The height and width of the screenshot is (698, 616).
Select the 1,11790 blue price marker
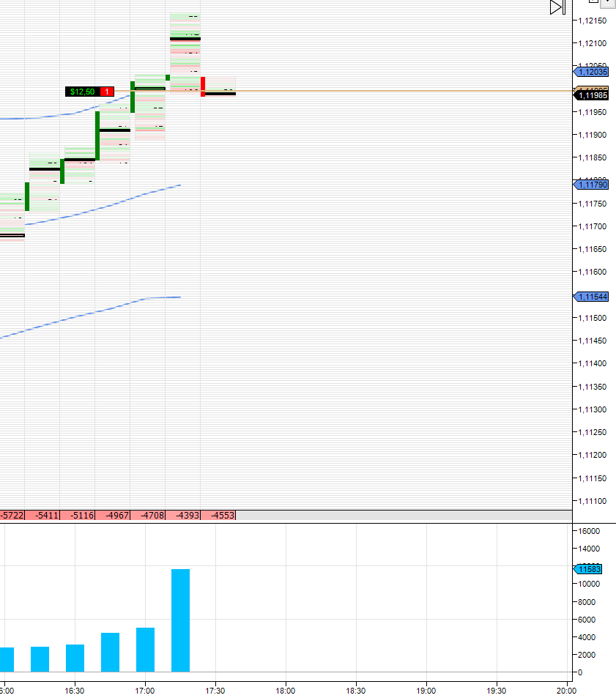pyautogui.click(x=591, y=185)
